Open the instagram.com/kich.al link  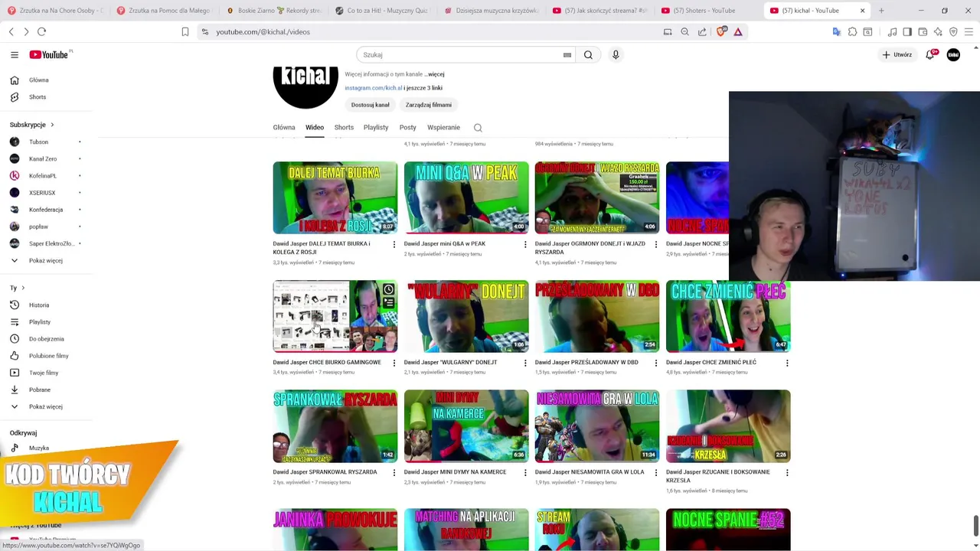[374, 88]
